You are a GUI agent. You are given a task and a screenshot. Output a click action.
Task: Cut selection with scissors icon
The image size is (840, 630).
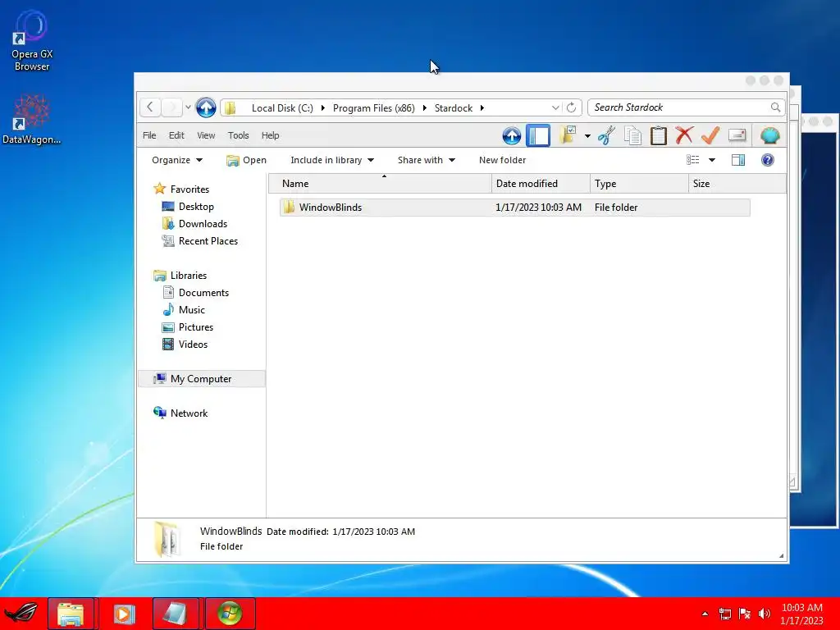606,135
